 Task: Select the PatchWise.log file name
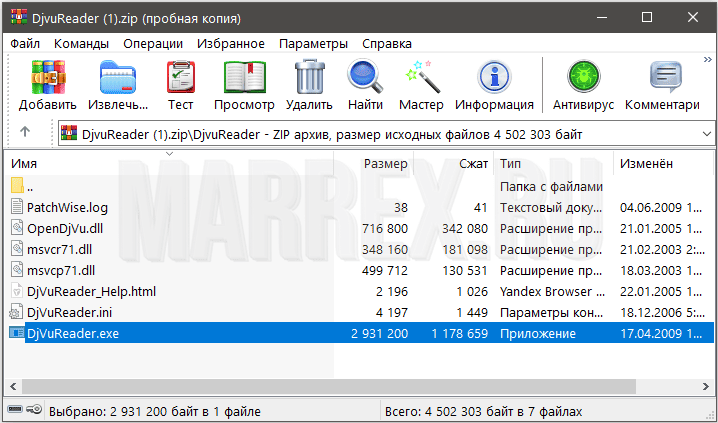(x=67, y=207)
